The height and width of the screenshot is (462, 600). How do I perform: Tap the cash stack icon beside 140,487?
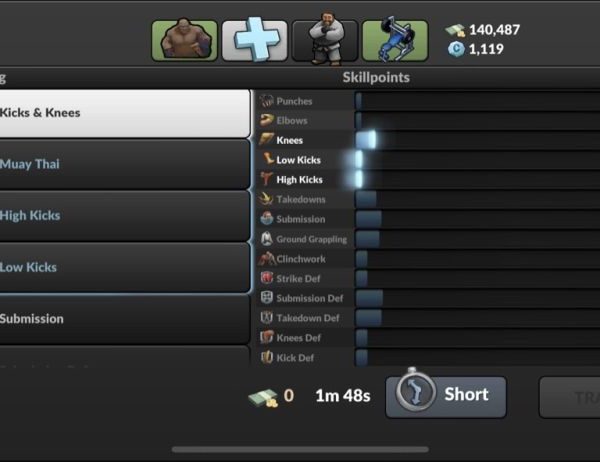pyautogui.click(x=455, y=31)
